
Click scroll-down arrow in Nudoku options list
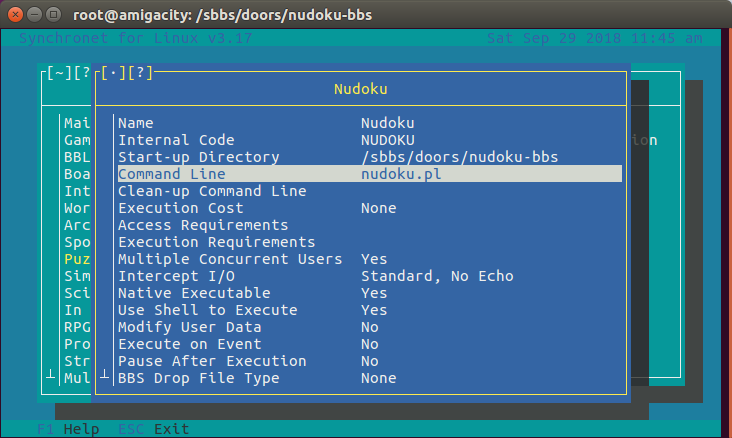pyautogui.click(x=105, y=375)
